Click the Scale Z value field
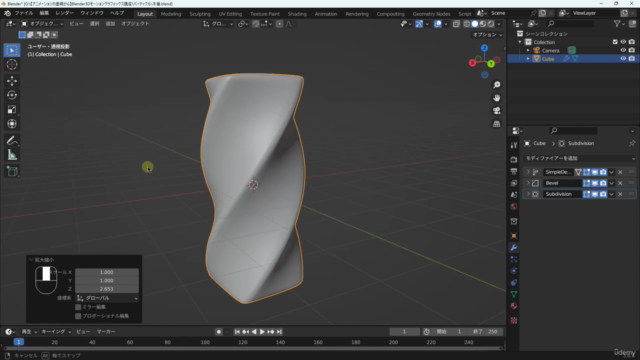640x360 pixels. [107, 289]
